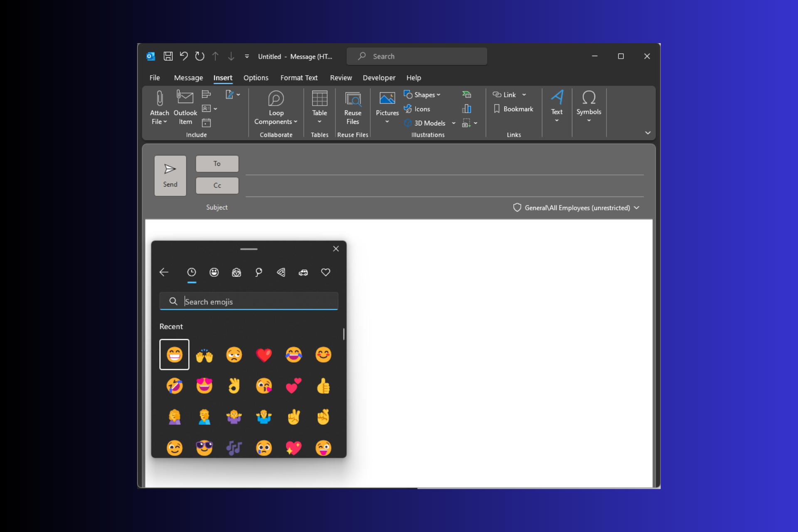Viewport: 798px width, 532px height.
Task: Insert Icons from Illustrations group
Action: click(x=417, y=109)
